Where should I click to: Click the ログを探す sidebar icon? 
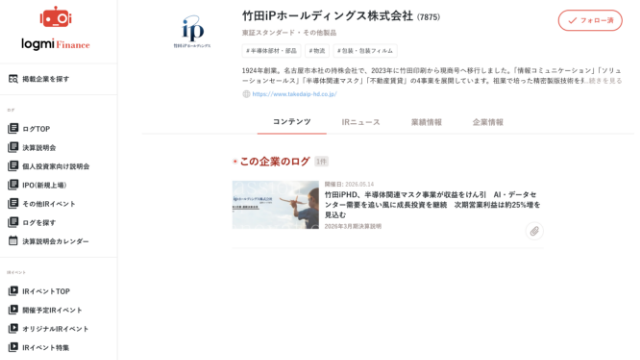13,222
